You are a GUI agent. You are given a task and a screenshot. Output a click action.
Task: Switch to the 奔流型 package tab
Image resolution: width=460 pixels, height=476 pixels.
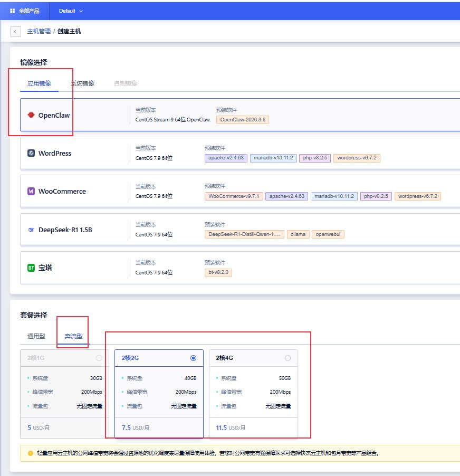tap(73, 336)
